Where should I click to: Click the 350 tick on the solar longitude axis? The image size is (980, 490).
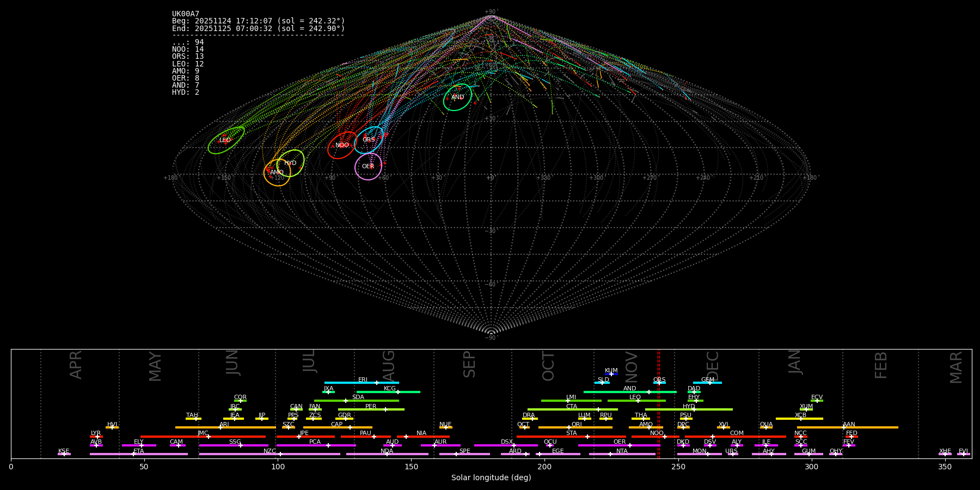coord(945,467)
